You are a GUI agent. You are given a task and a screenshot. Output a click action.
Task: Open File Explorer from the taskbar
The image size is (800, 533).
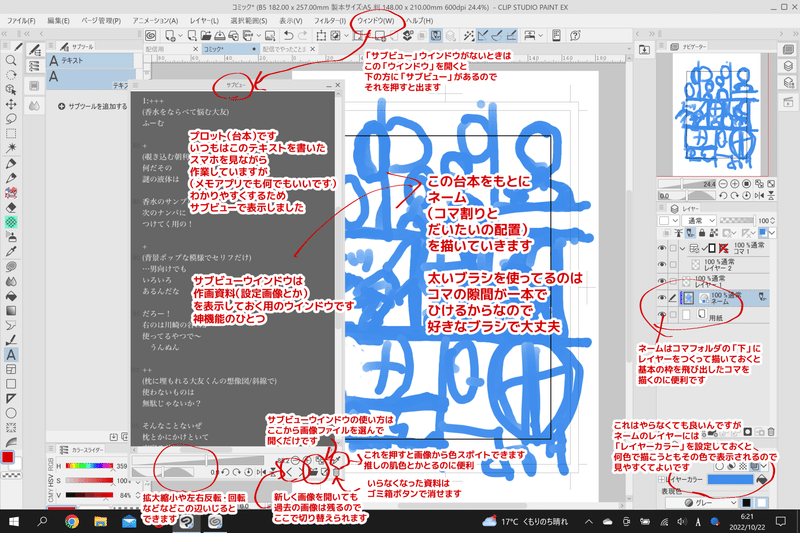[x=101, y=521]
